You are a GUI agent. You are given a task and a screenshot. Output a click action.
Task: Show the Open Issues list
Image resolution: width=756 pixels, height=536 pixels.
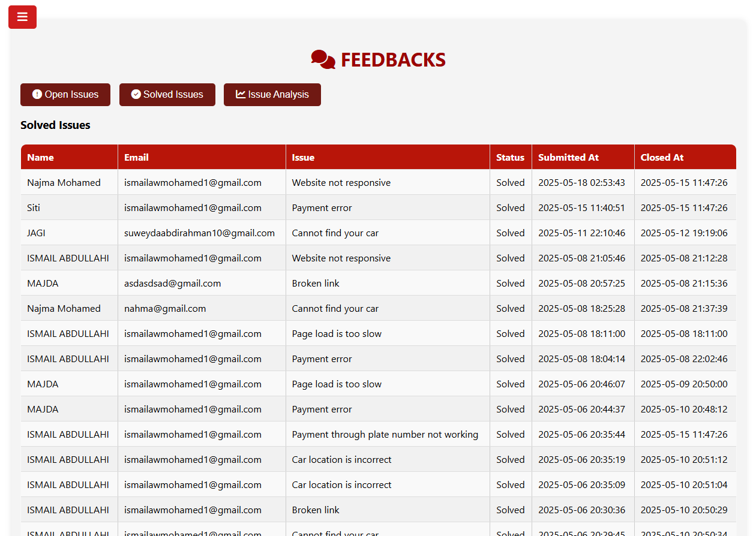click(x=65, y=95)
